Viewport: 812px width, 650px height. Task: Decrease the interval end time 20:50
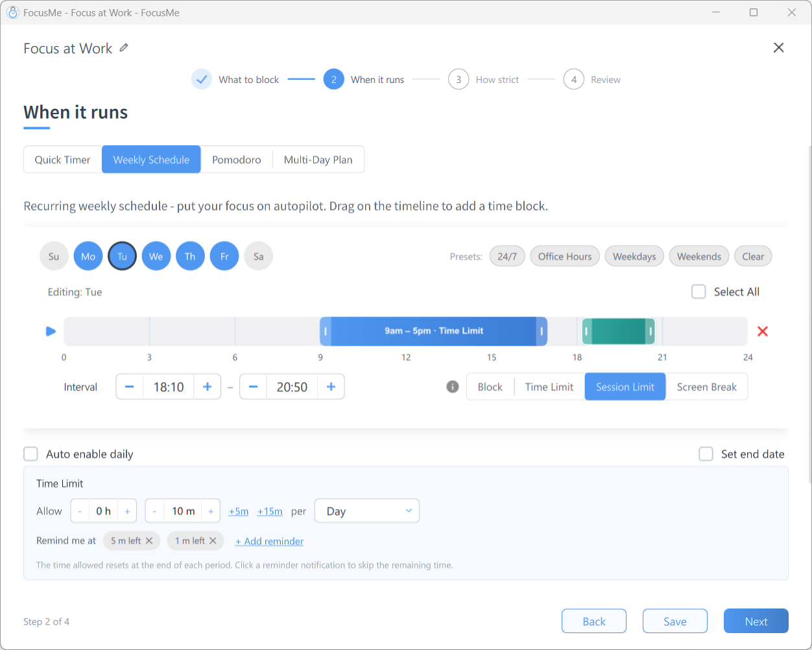point(254,387)
